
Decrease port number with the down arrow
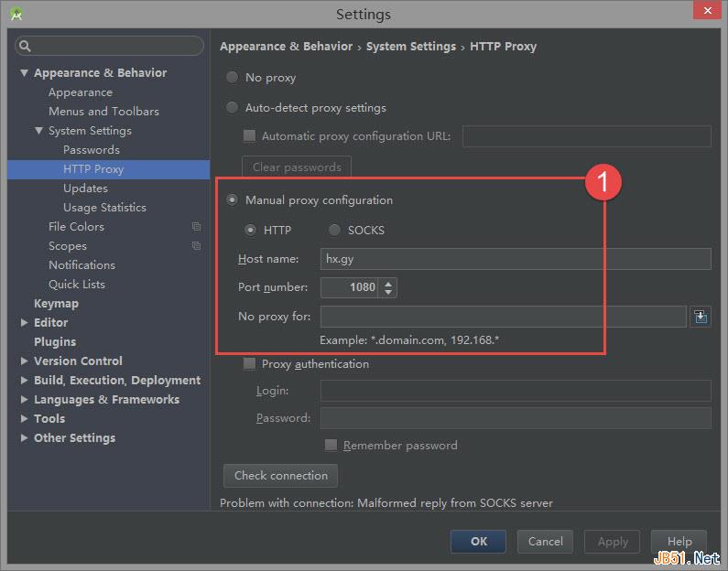(389, 292)
